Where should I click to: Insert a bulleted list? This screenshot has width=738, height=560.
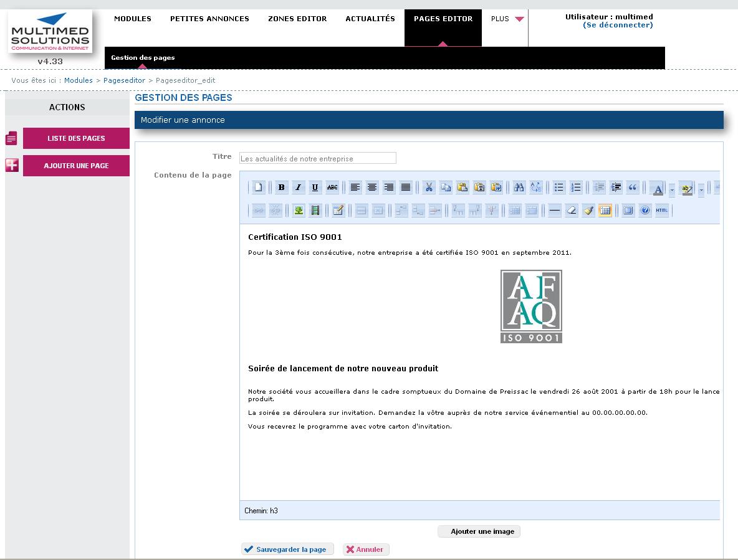pos(559,187)
